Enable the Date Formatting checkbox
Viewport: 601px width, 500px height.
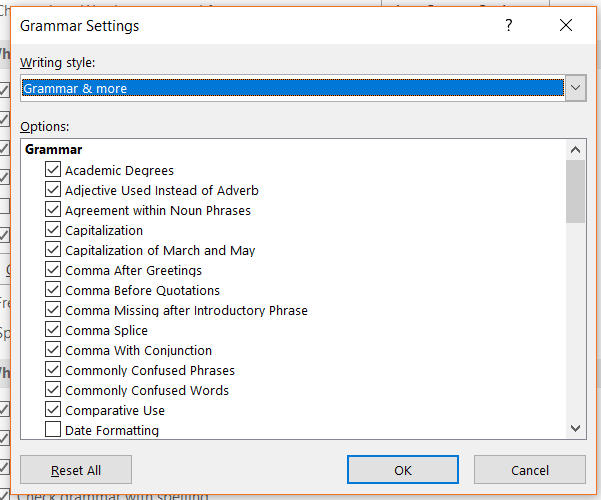point(53,430)
